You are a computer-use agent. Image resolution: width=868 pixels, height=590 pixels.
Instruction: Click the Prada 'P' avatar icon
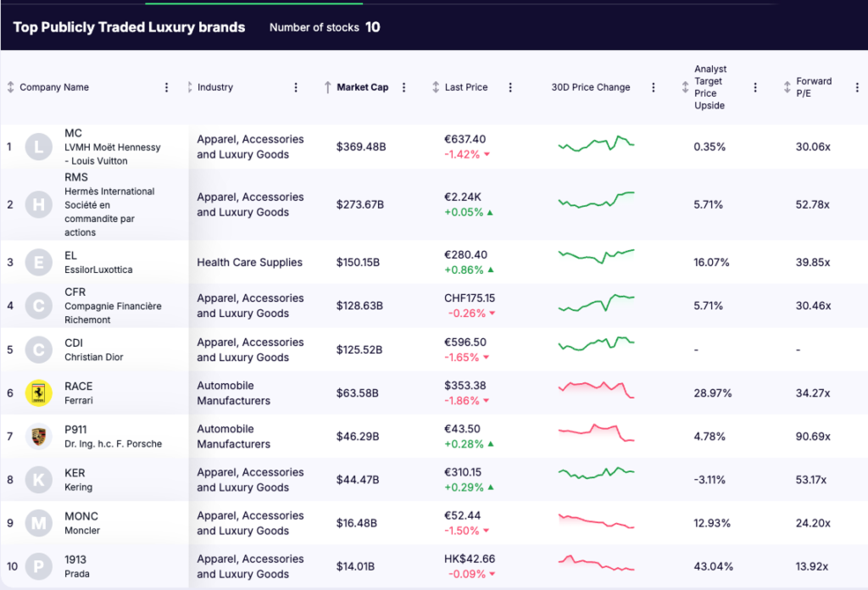point(38,565)
